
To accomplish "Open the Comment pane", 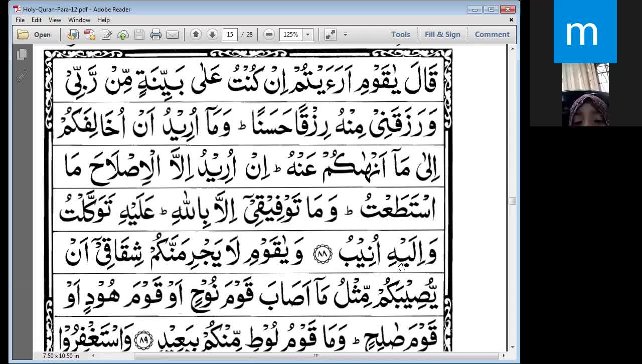I will [x=492, y=35].
